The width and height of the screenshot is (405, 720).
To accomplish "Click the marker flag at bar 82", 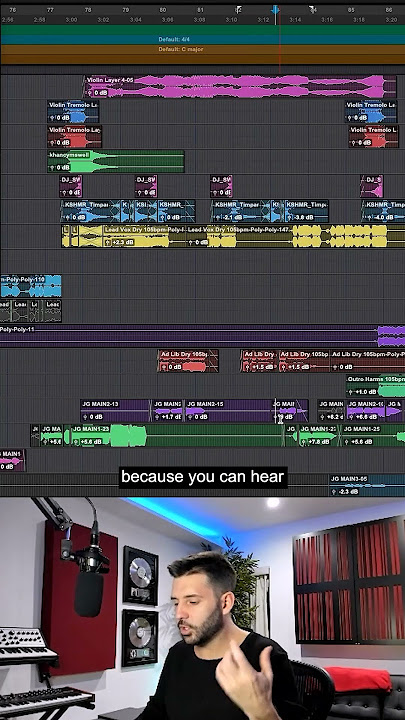I will coord(238,10).
